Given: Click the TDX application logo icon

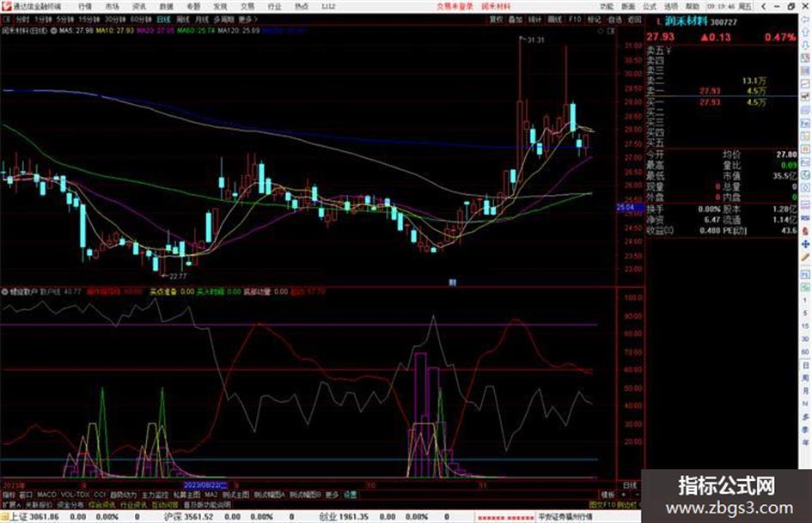Looking at the screenshot, I should (6, 6).
